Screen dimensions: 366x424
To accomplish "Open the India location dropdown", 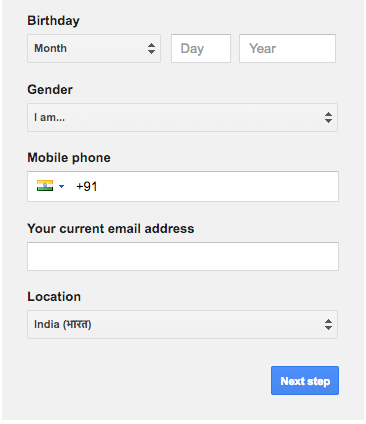I will click(x=182, y=325).
